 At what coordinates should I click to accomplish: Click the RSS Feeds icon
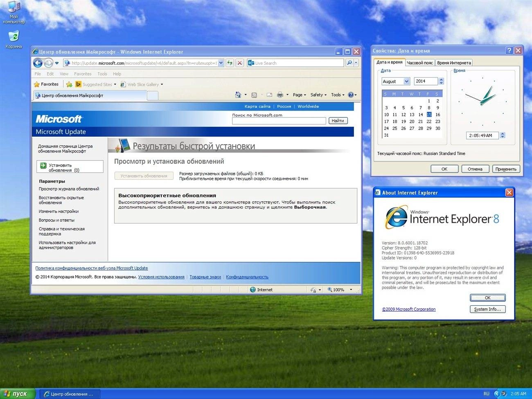tap(254, 95)
